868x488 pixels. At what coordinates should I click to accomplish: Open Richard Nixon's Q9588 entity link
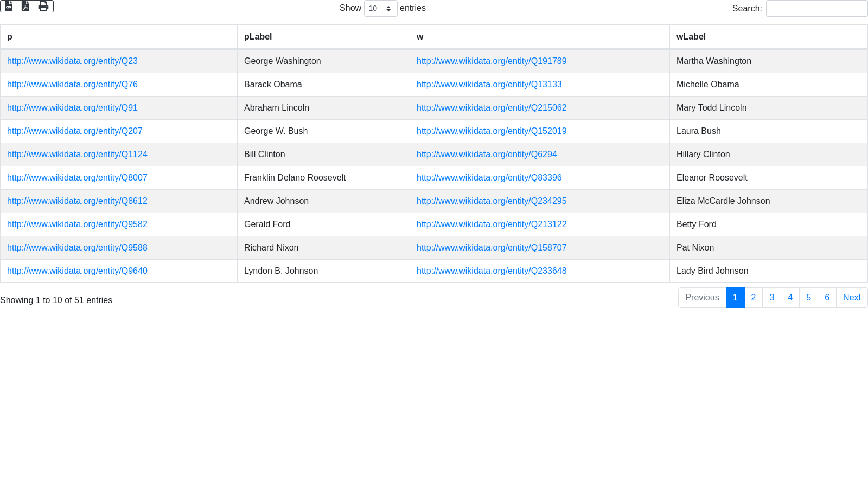(77, 248)
